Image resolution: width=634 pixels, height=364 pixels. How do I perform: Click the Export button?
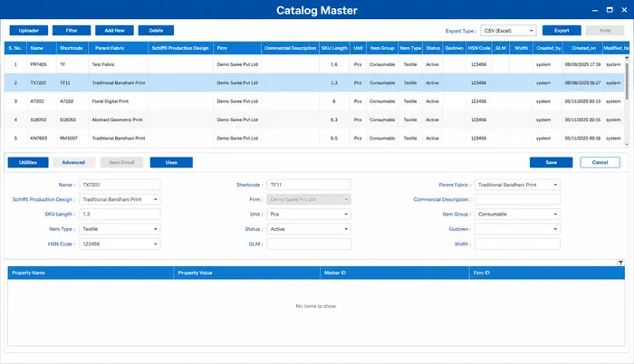click(x=562, y=31)
